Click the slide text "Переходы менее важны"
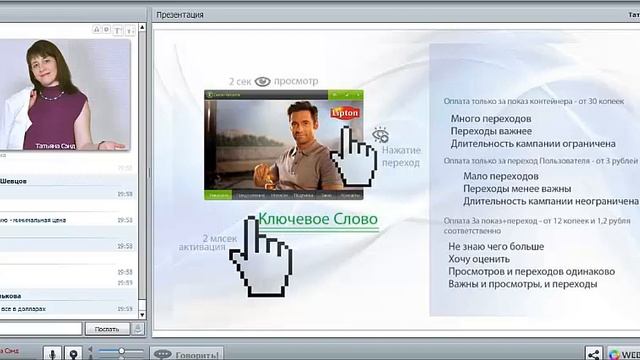This screenshot has height=360, width=640. (517, 189)
